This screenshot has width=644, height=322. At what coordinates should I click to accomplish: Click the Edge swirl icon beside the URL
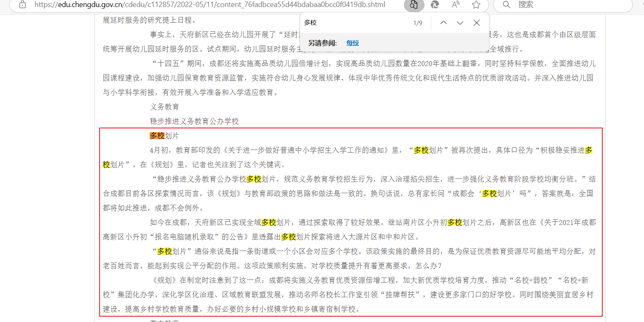click(x=435, y=5)
